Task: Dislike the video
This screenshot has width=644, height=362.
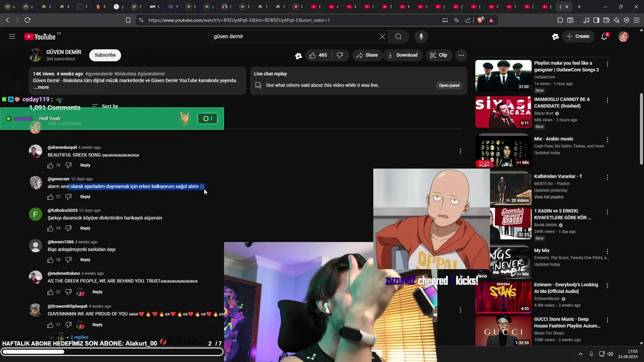Action: tap(340, 55)
